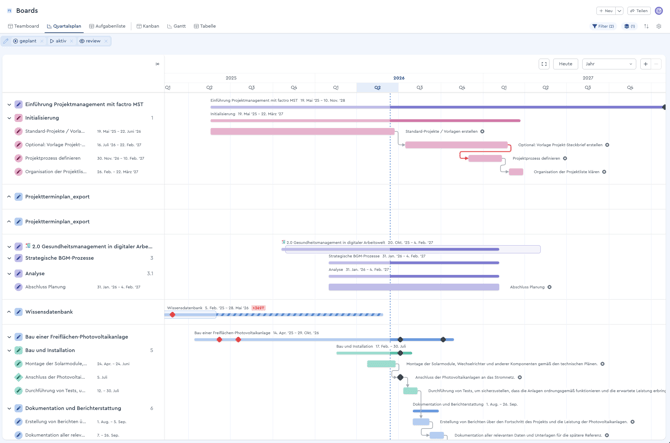Click the red overdue badge on Wissensdatenbank
Viewport: 670px width, 443px height.
pos(259,308)
